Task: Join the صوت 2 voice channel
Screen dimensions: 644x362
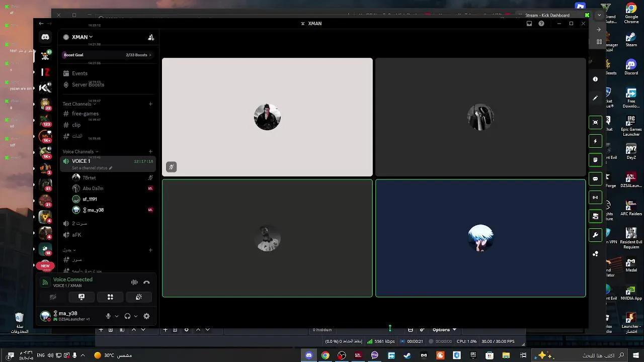Action: point(79,224)
